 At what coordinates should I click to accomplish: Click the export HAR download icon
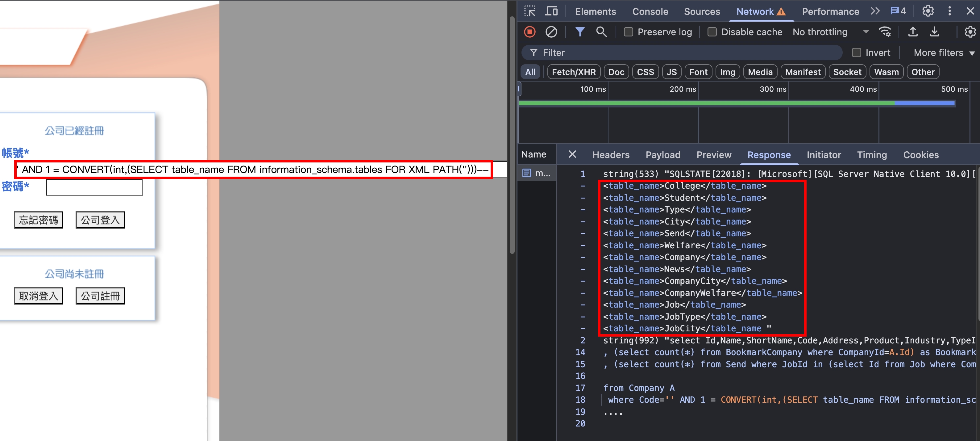[934, 32]
